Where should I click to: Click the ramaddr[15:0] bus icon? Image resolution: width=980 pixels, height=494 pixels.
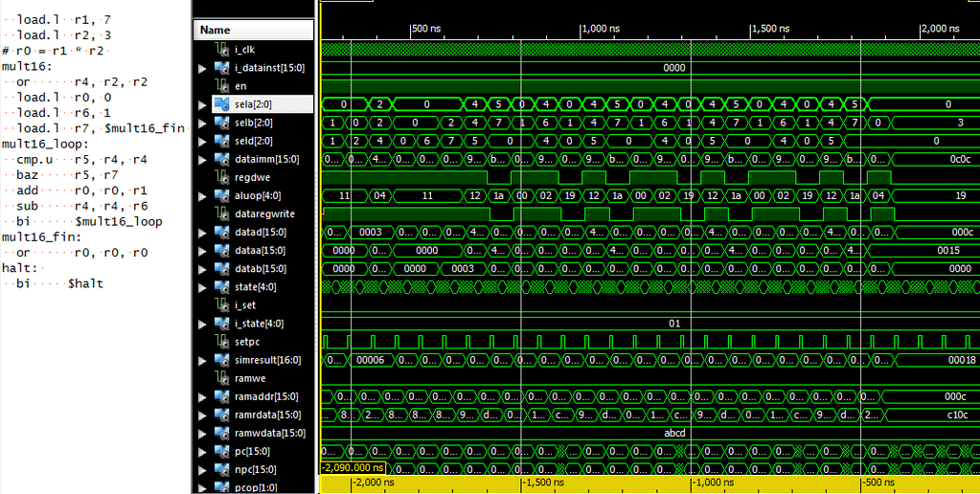222,396
